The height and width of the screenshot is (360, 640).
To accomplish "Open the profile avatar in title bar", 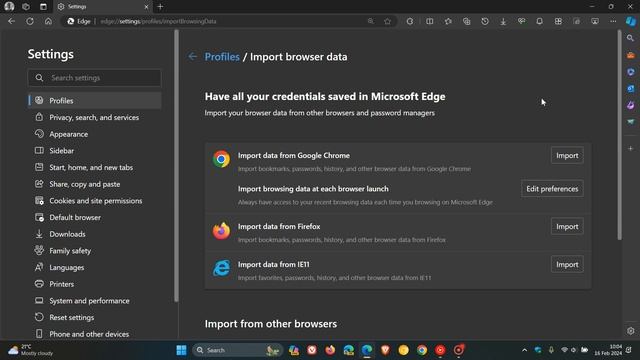I will tap(9, 7).
